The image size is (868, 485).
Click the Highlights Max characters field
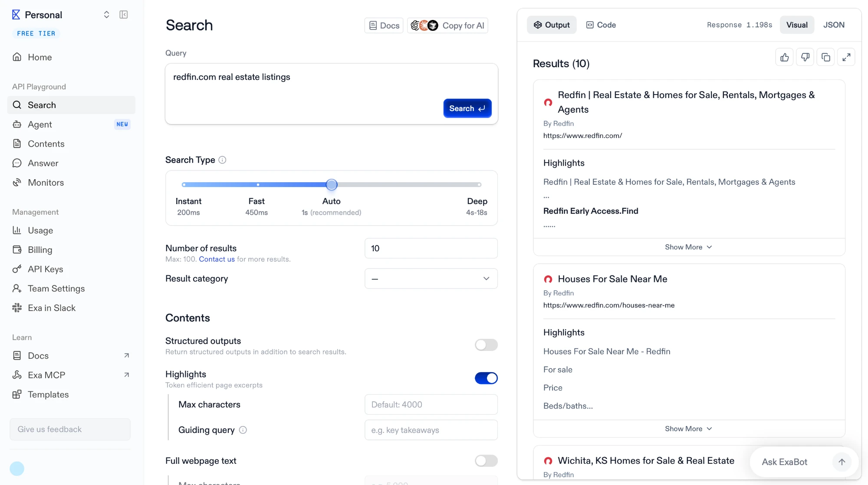pos(431,404)
